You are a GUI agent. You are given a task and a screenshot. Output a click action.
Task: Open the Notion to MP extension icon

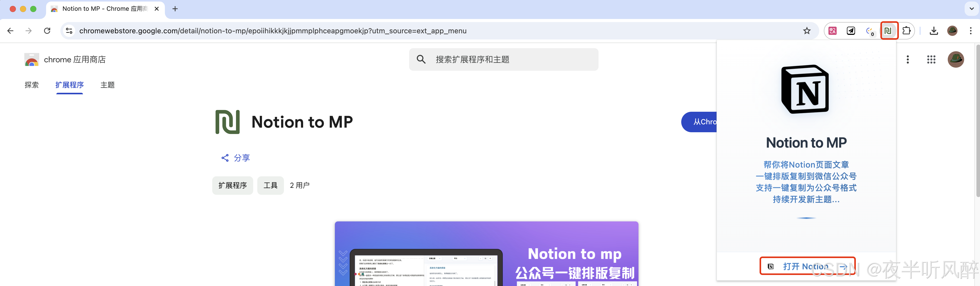click(x=888, y=31)
